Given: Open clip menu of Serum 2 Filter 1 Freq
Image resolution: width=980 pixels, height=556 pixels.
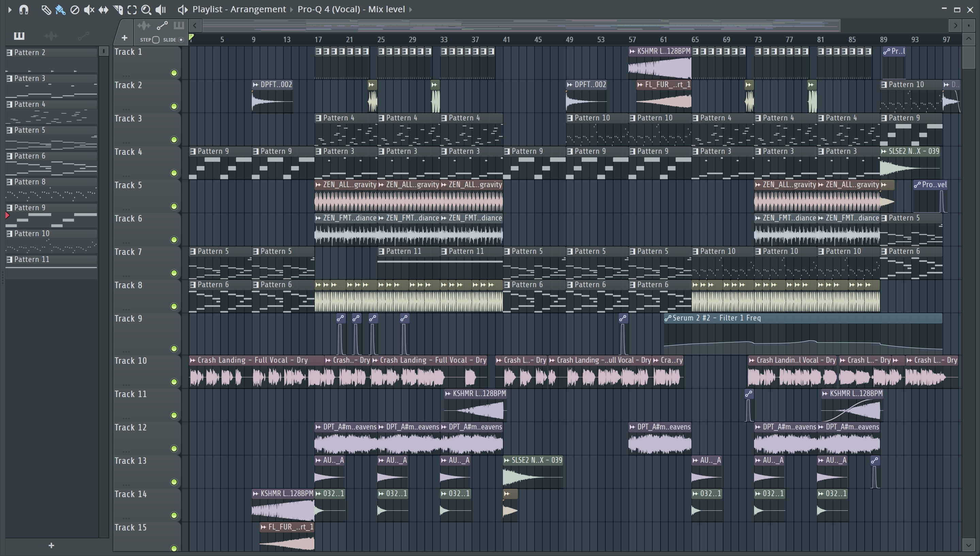Looking at the screenshot, I should pos(668,318).
